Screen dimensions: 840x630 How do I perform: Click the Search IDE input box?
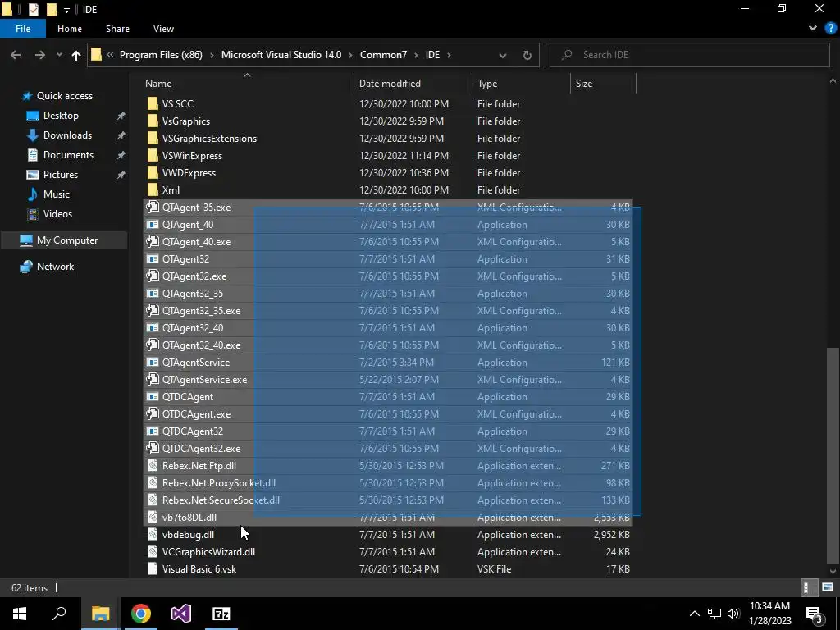pyautogui.click(x=690, y=55)
